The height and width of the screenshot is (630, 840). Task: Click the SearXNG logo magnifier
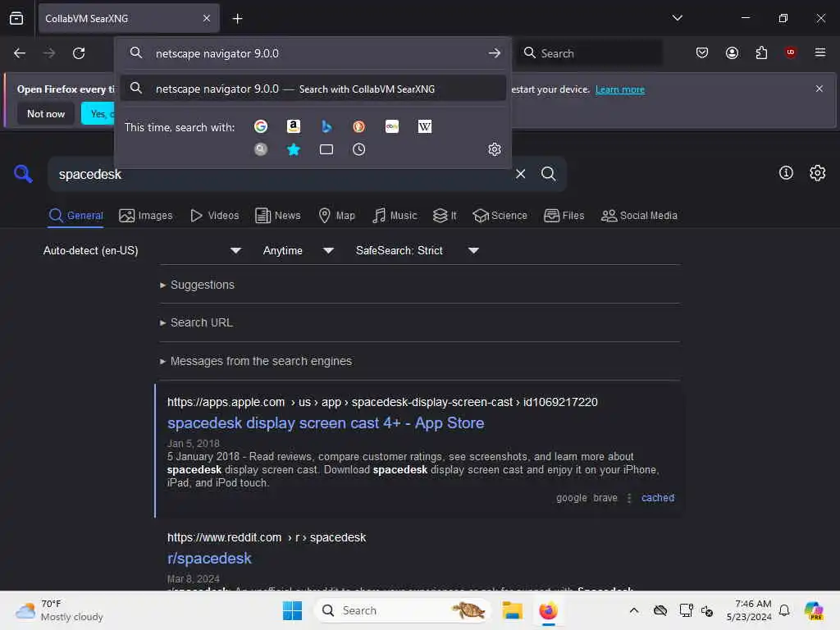point(23,174)
